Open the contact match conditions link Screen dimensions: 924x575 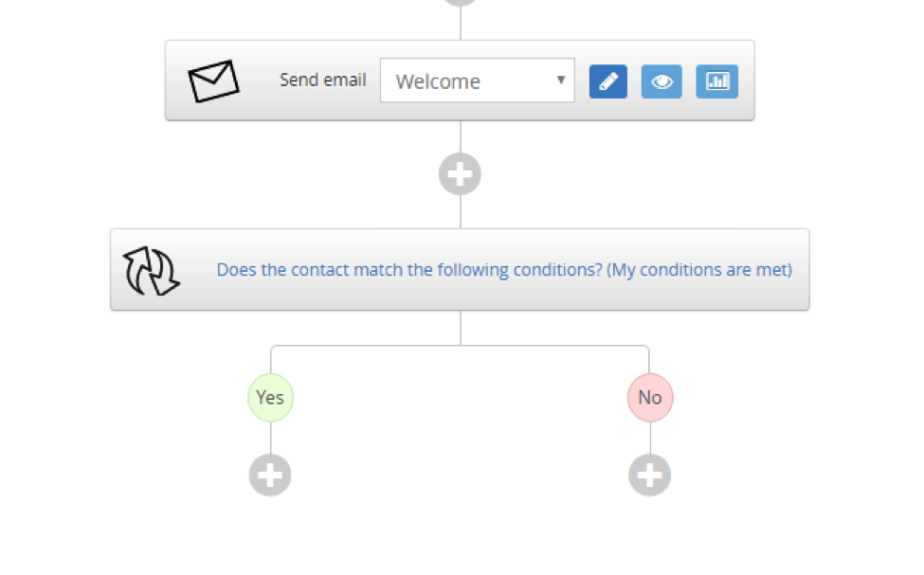[504, 270]
